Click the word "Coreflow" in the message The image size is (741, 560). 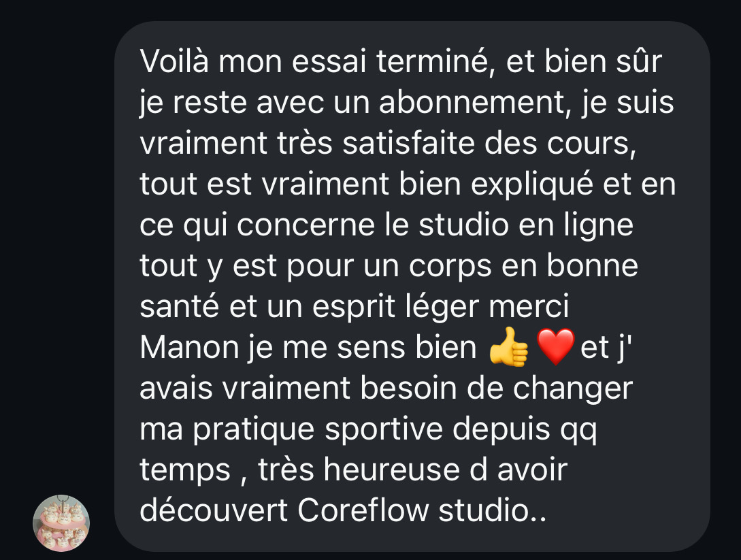[363, 510]
